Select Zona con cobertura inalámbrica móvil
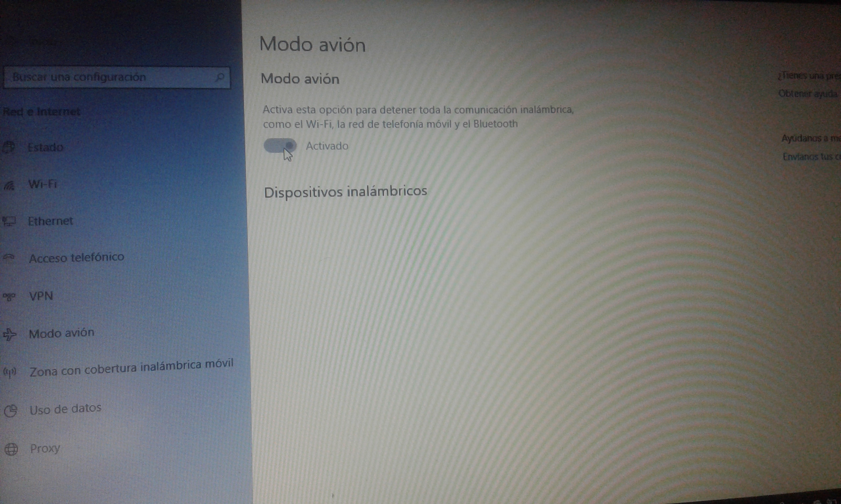 131,368
